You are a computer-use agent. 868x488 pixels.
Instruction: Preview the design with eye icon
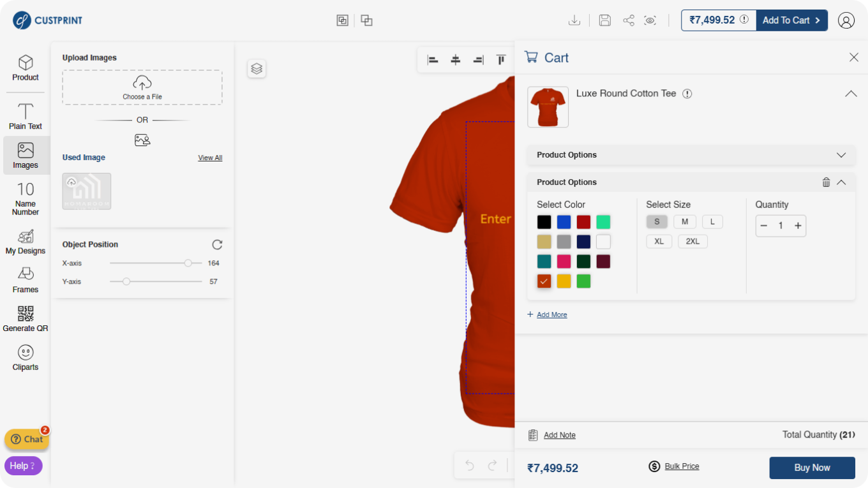point(650,20)
